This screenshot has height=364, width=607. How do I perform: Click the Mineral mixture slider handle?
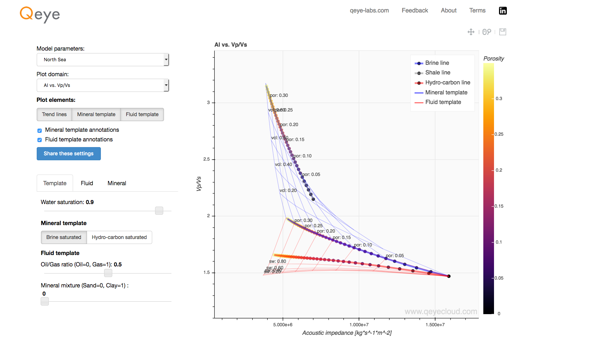pyautogui.click(x=45, y=301)
